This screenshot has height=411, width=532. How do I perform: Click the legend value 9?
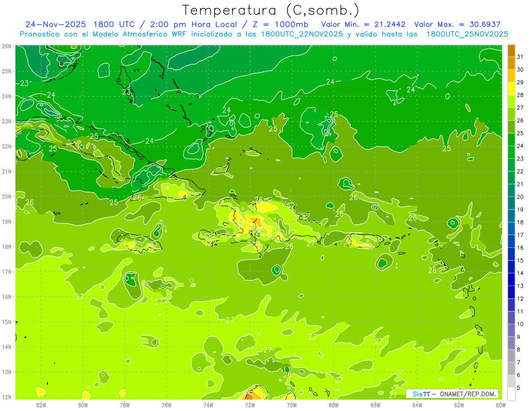coord(519,337)
